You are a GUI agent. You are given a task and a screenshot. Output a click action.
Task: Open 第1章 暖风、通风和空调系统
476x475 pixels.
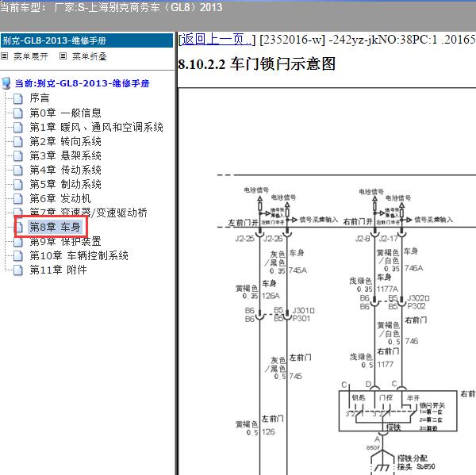coord(97,127)
